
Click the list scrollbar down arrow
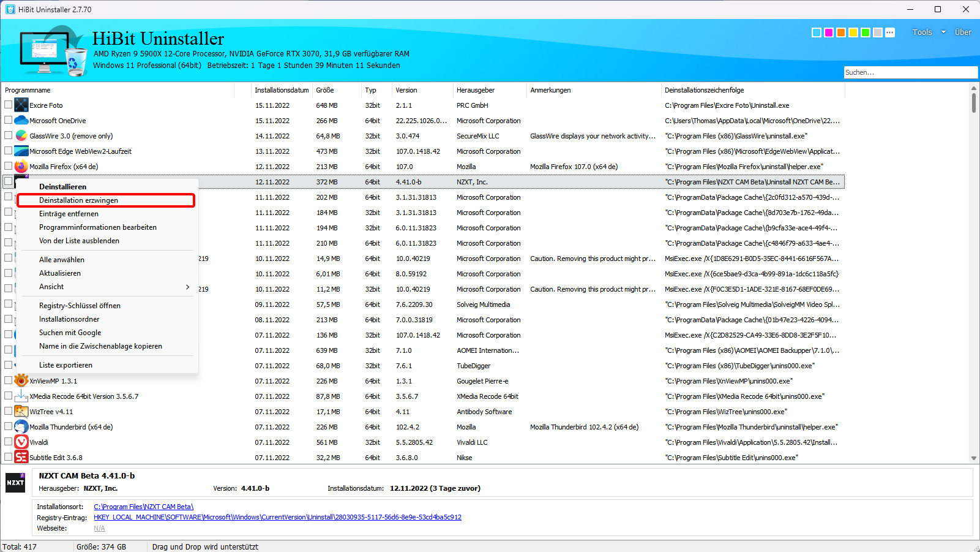tap(973, 458)
